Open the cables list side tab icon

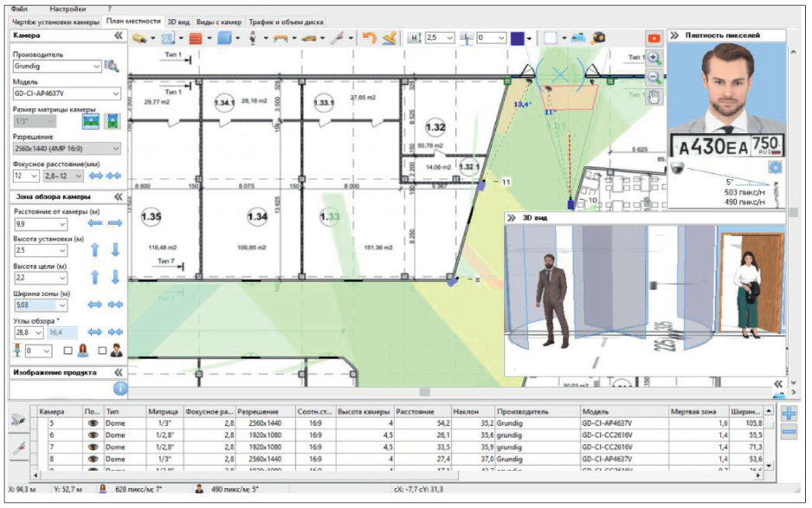[x=19, y=449]
